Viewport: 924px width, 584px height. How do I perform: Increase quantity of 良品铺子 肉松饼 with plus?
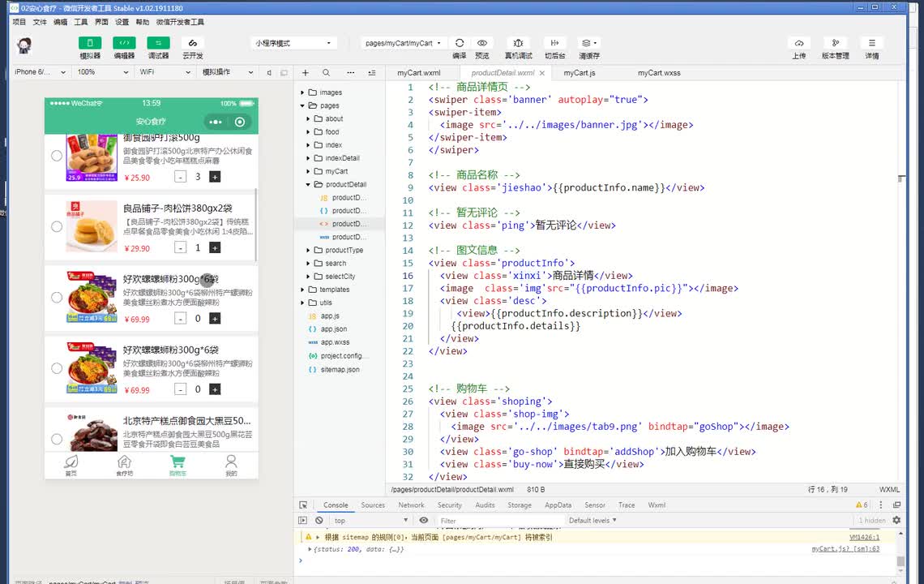215,247
